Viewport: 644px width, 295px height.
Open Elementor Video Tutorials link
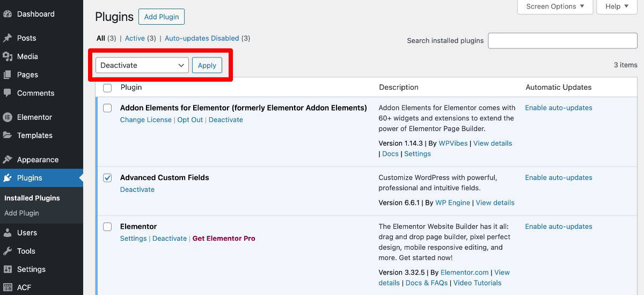(x=477, y=283)
